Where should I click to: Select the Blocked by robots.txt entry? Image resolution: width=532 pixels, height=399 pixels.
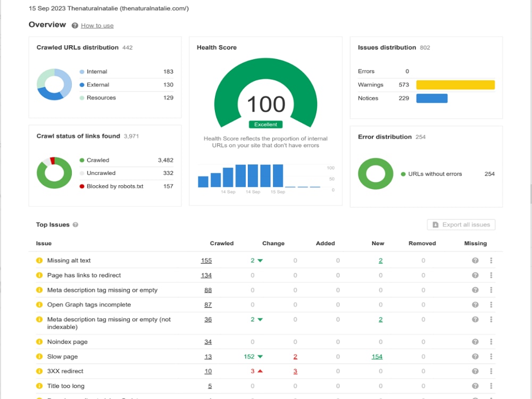(x=126, y=186)
